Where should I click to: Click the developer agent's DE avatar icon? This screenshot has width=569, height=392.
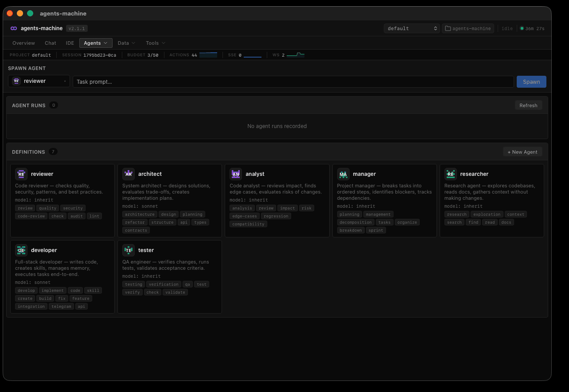(21, 250)
